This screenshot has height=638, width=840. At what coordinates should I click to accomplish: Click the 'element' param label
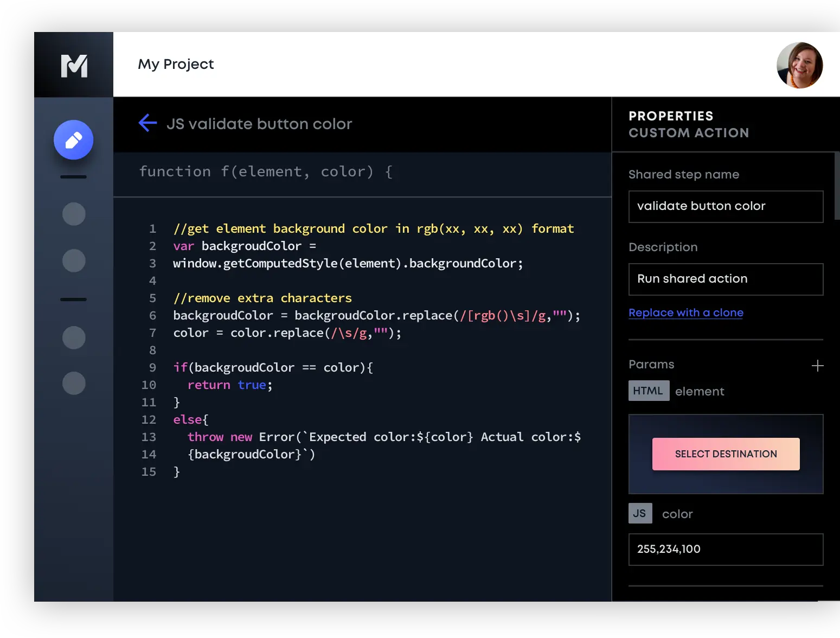700,391
